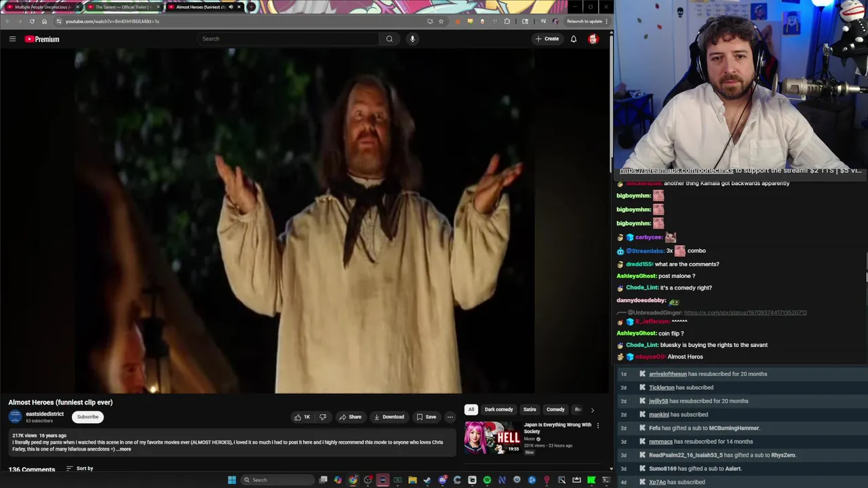Share the Almost Heroes video
Screen dimensions: 868x488
coord(350,417)
